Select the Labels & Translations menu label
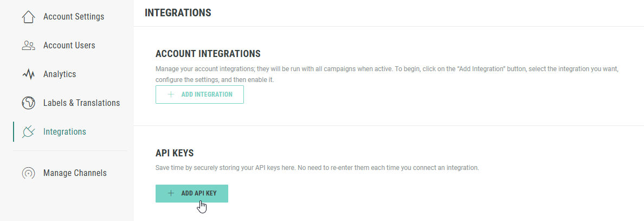This screenshot has height=221, width=644. [x=81, y=103]
